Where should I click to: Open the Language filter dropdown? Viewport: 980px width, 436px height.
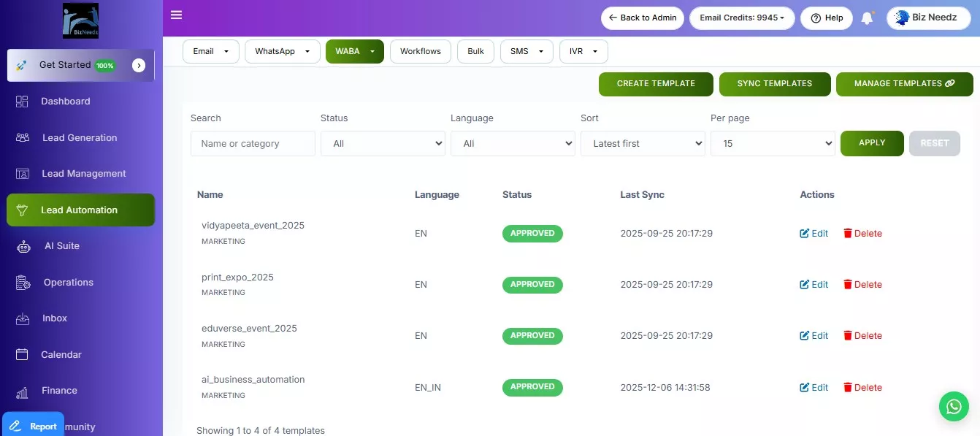513,144
